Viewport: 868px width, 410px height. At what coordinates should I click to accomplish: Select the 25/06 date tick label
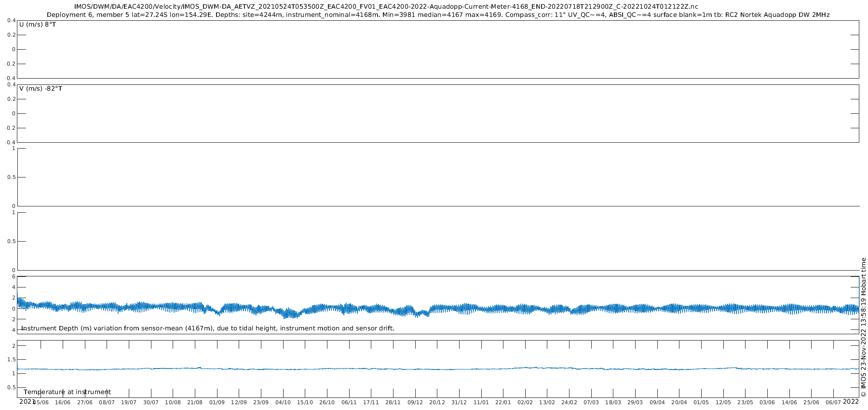pos(812,402)
